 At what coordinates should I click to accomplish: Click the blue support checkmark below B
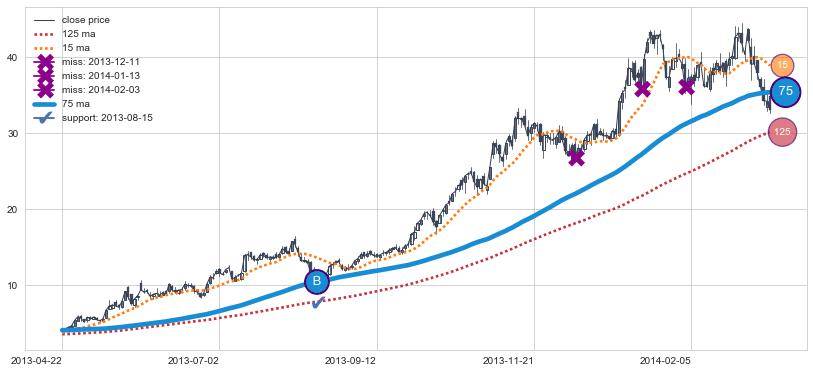coord(318,302)
